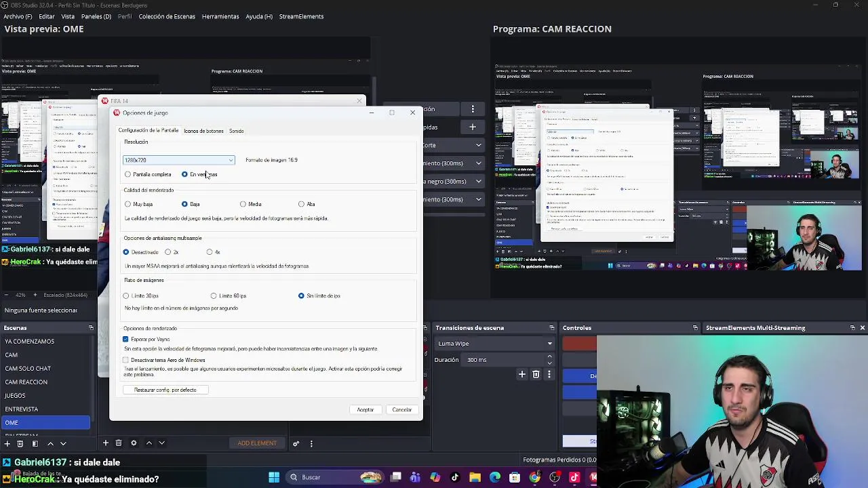
Task: Move selected scene down
Action: coord(63,443)
